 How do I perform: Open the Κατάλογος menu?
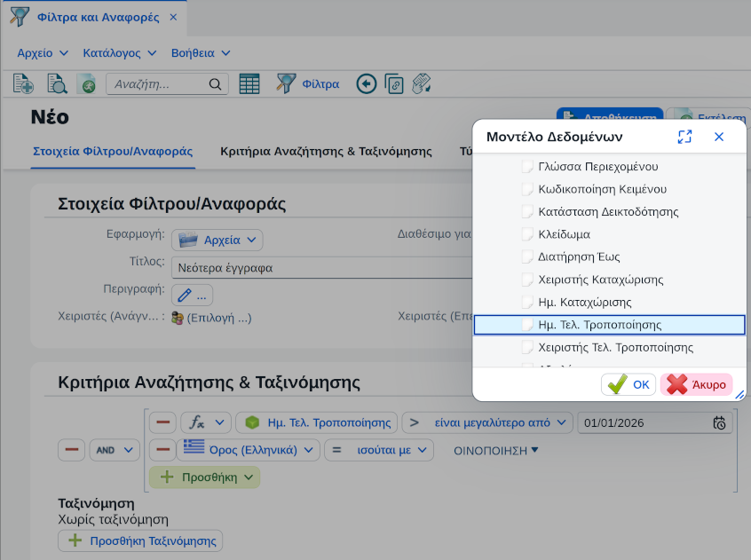coord(120,52)
